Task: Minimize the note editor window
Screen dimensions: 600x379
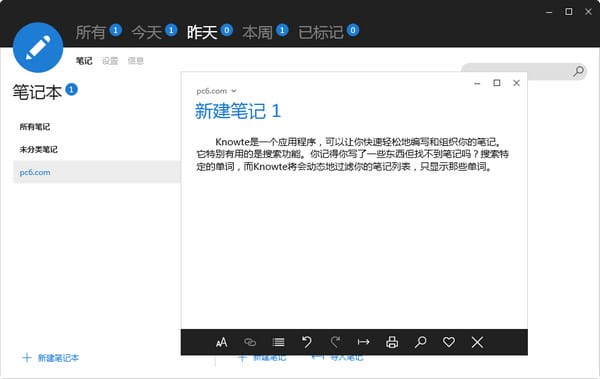Action: click(x=477, y=83)
